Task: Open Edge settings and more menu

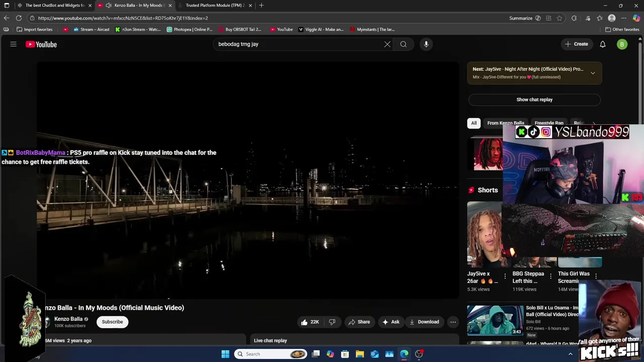Action: [x=624, y=18]
